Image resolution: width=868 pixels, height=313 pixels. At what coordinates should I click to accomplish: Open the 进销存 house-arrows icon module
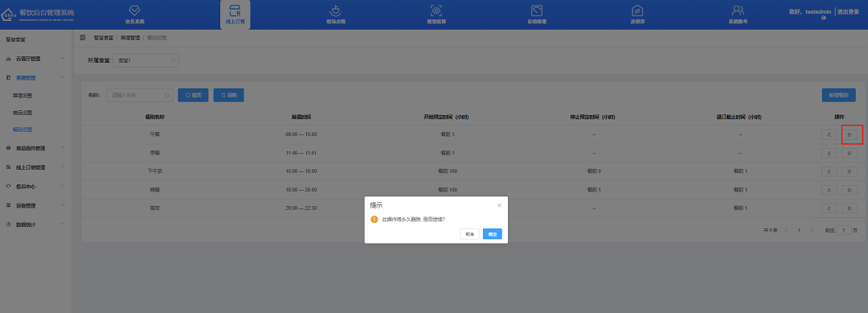[x=637, y=15]
